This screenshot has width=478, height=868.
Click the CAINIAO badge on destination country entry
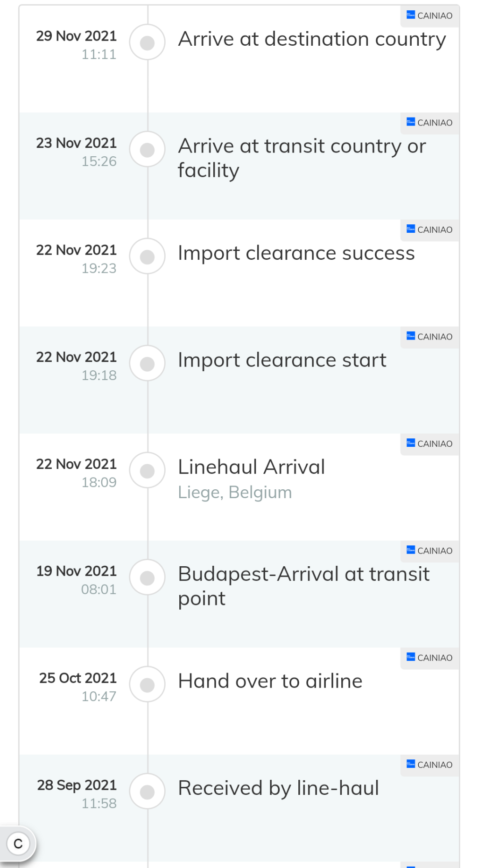tap(429, 16)
